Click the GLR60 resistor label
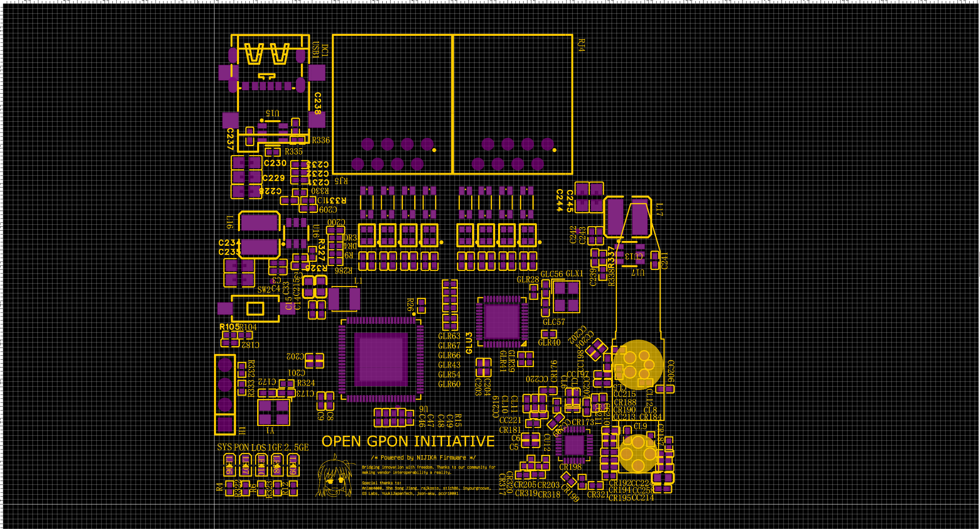This screenshot has height=529, width=980. (x=449, y=384)
